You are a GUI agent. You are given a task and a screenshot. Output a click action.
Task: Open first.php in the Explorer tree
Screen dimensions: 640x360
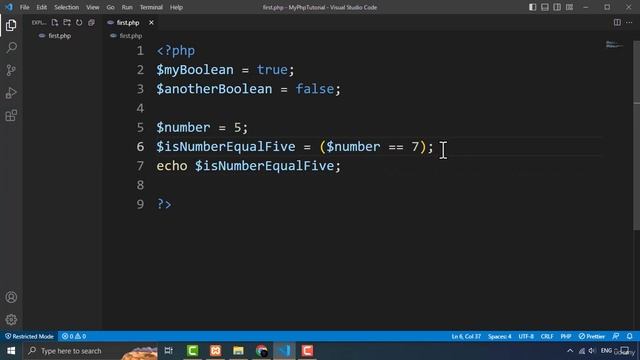[60, 36]
